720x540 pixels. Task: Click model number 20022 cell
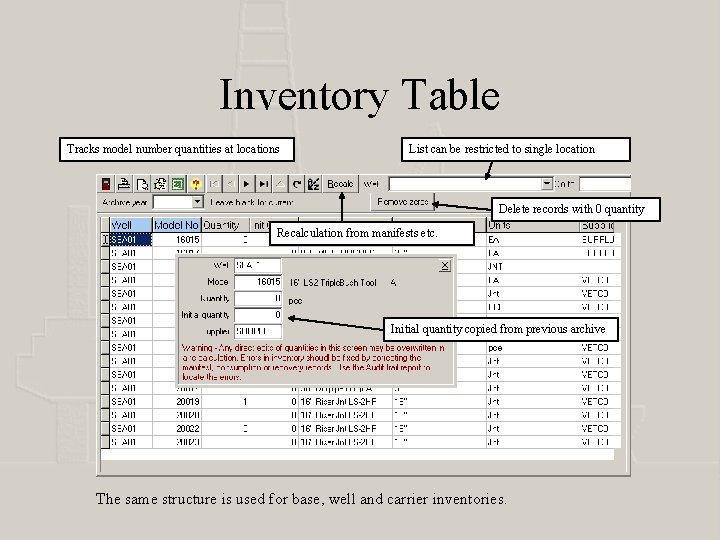click(x=177, y=429)
